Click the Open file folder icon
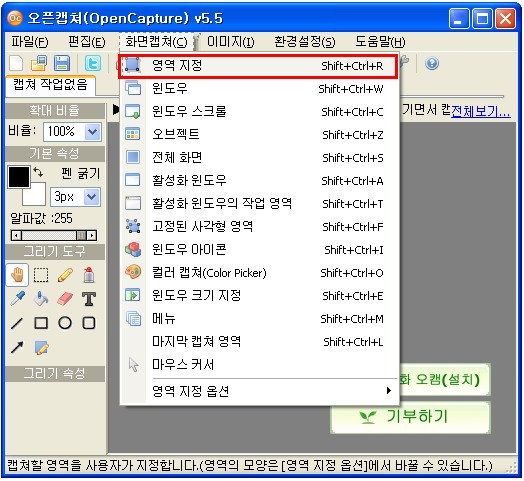The image size is (524, 481). 39,63
